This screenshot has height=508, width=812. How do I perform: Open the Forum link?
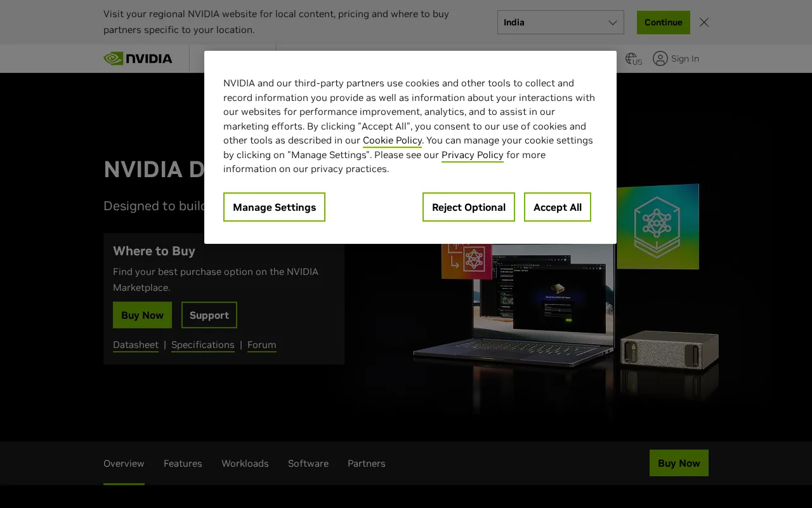pyautogui.click(x=262, y=345)
